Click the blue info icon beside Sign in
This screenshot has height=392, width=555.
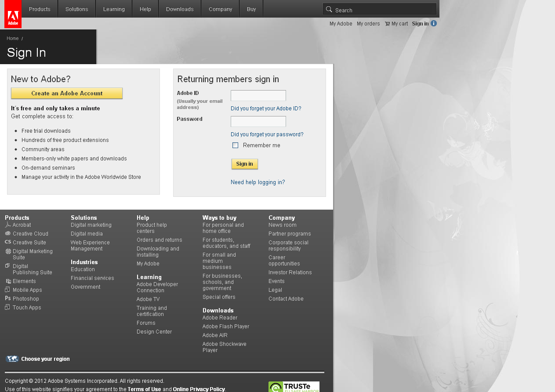434,23
